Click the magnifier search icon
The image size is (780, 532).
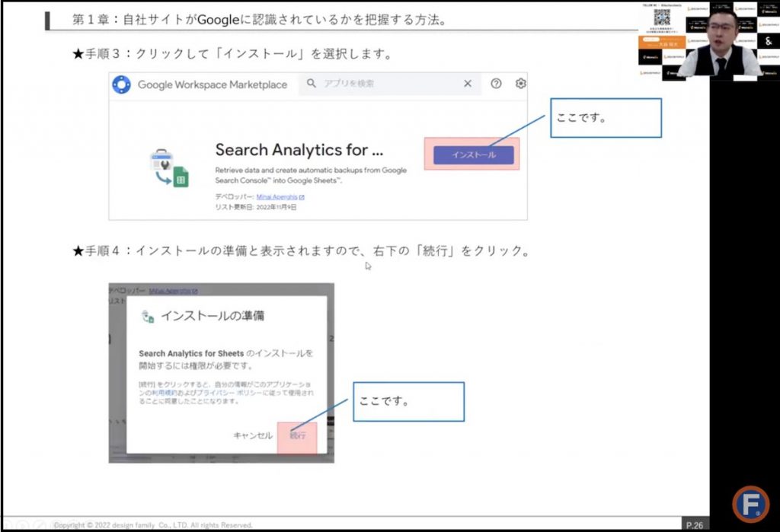pos(312,83)
